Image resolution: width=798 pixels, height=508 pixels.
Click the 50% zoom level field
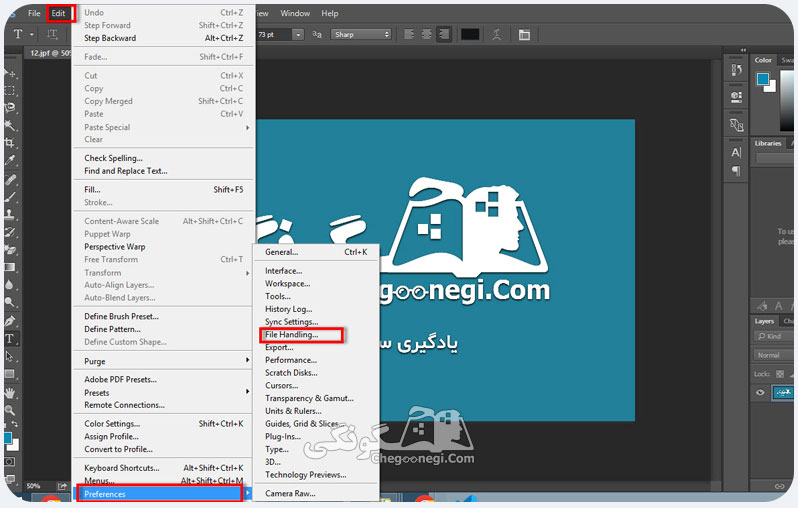34,486
